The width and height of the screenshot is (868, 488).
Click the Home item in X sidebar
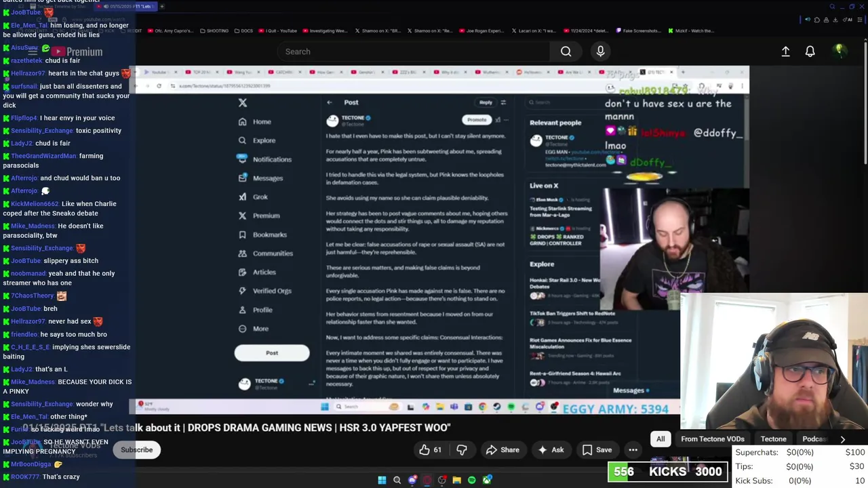(x=255, y=121)
